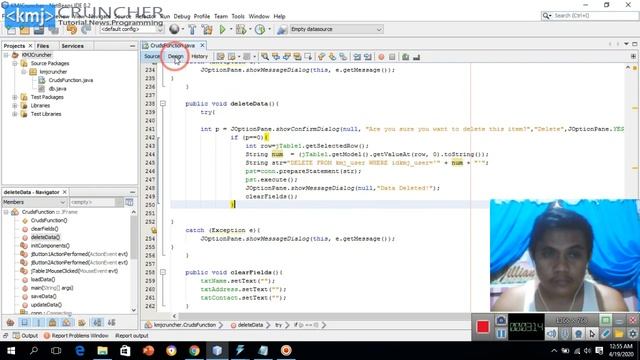Click the recorder screenshot camera icon

tap(501, 320)
